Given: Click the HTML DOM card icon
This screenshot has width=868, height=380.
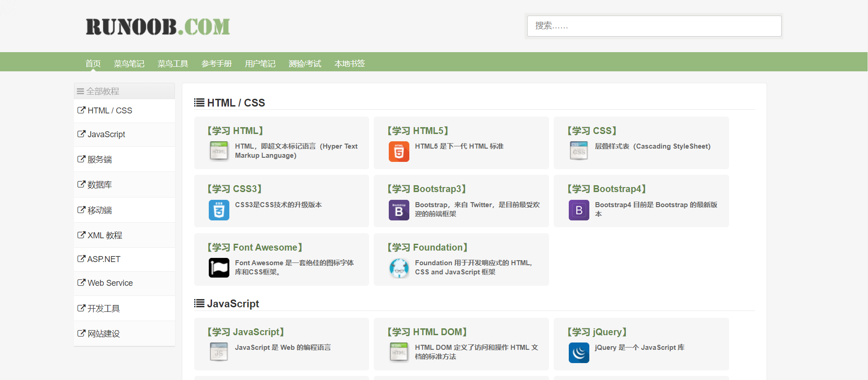Looking at the screenshot, I should [x=399, y=353].
